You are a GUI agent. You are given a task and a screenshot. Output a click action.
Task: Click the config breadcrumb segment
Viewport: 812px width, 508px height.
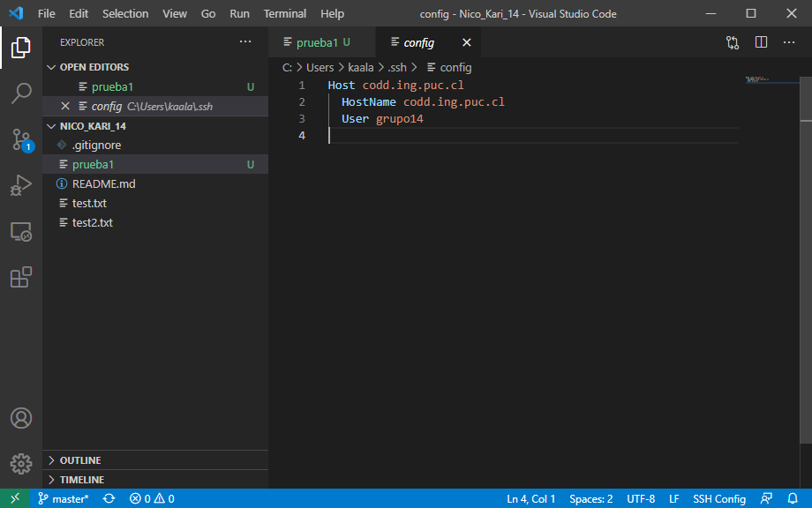[449, 68]
